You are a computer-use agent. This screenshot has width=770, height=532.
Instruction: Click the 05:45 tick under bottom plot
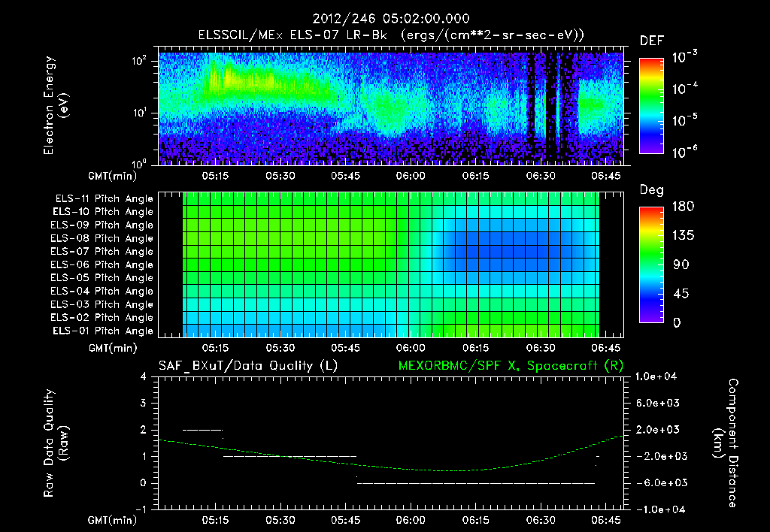click(345, 520)
